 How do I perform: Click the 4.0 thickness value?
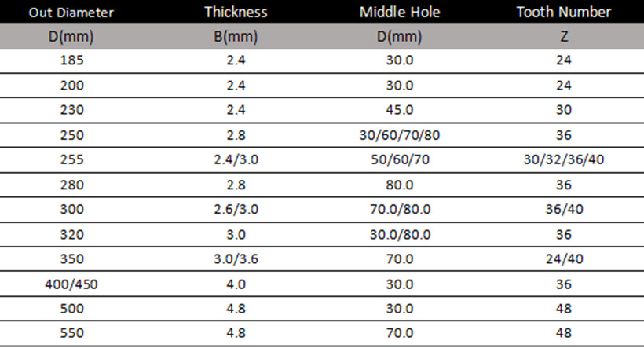(x=236, y=284)
